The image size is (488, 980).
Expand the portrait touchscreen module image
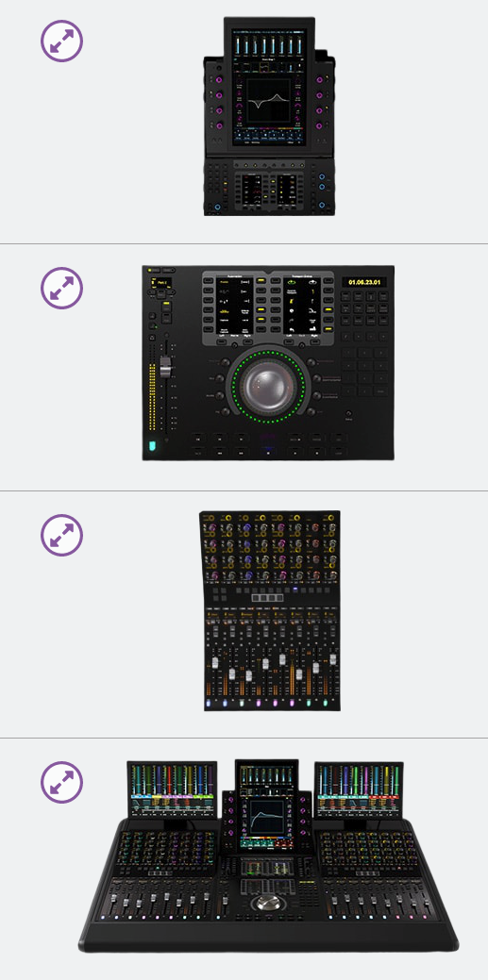click(x=62, y=41)
